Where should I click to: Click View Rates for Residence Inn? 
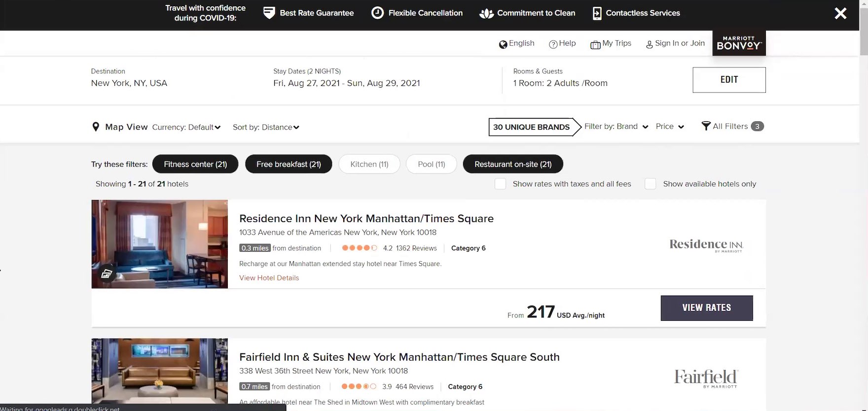click(706, 308)
